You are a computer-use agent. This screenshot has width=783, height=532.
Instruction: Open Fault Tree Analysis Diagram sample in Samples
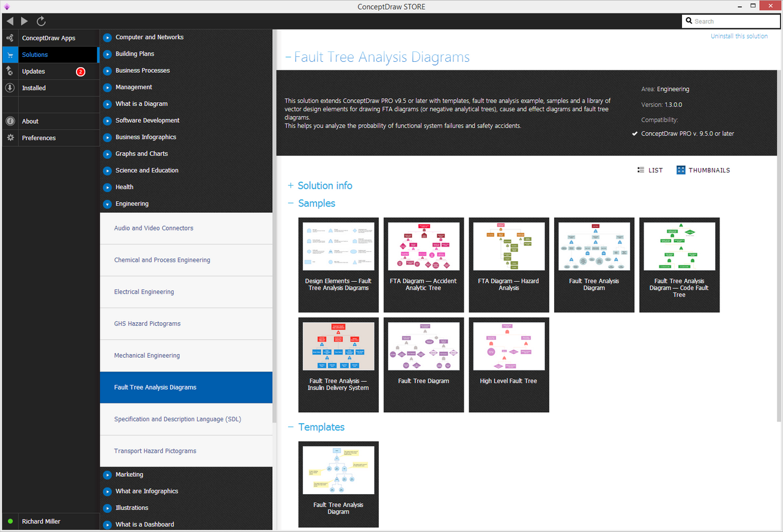(x=594, y=265)
